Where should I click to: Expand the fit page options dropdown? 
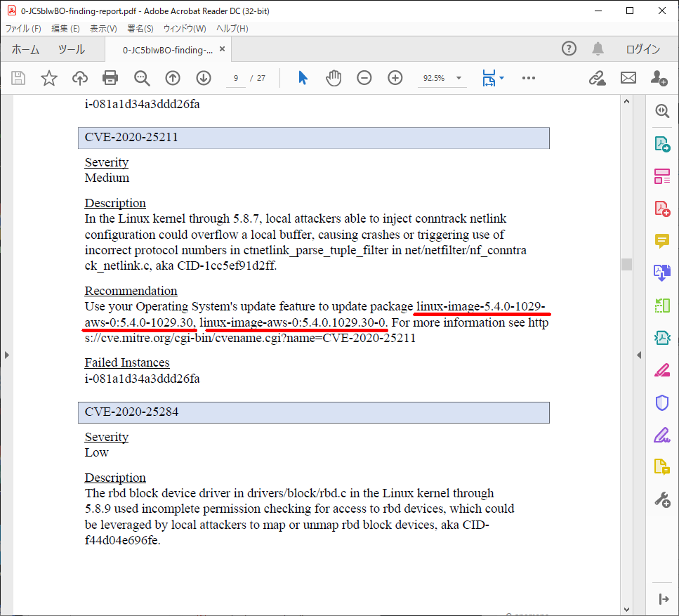pyautogui.click(x=501, y=78)
